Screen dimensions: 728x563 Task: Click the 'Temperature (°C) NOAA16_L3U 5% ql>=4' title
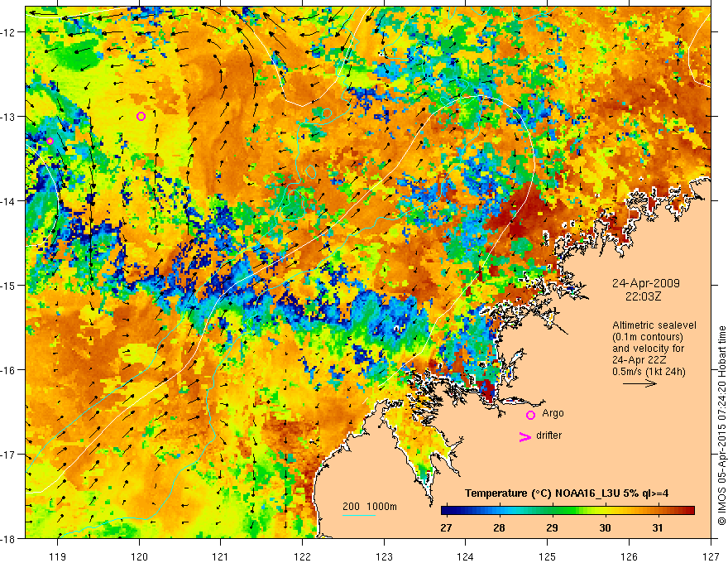click(x=567, y=493)
